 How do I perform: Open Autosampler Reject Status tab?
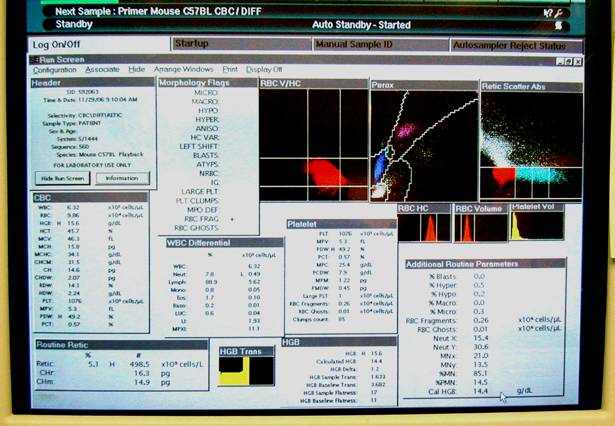(510, 45)
